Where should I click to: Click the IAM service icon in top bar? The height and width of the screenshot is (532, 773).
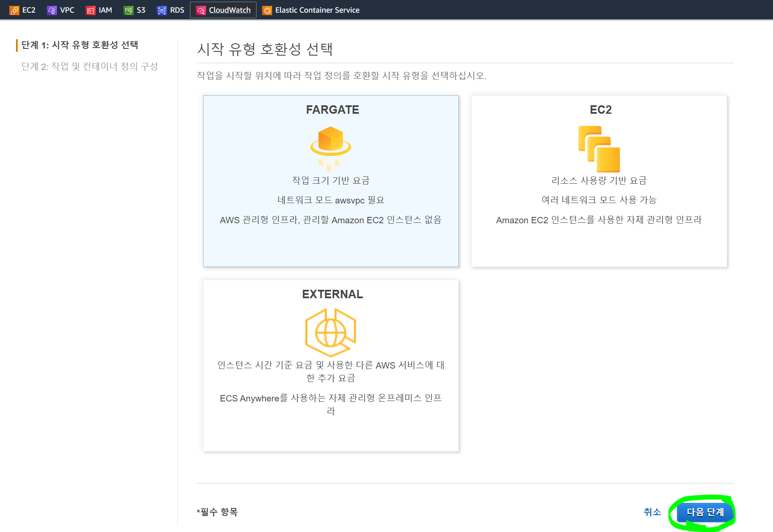(x=91, y=10)
